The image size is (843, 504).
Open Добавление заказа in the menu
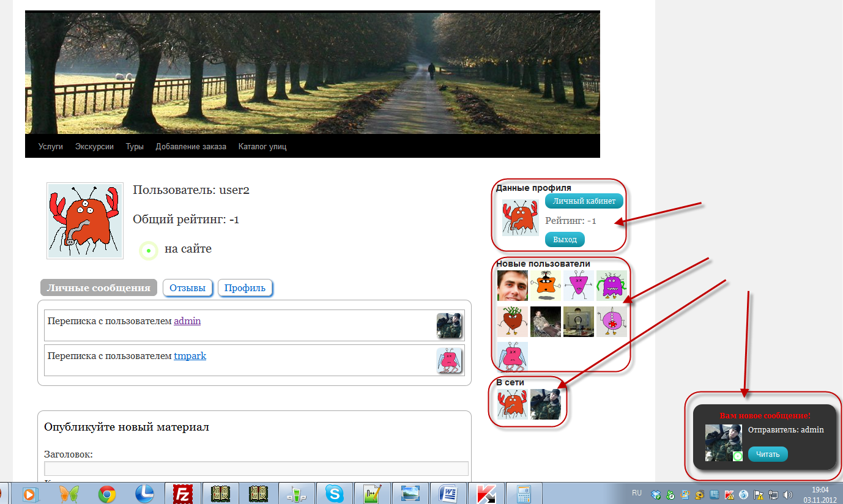click(x=191, y=147)
